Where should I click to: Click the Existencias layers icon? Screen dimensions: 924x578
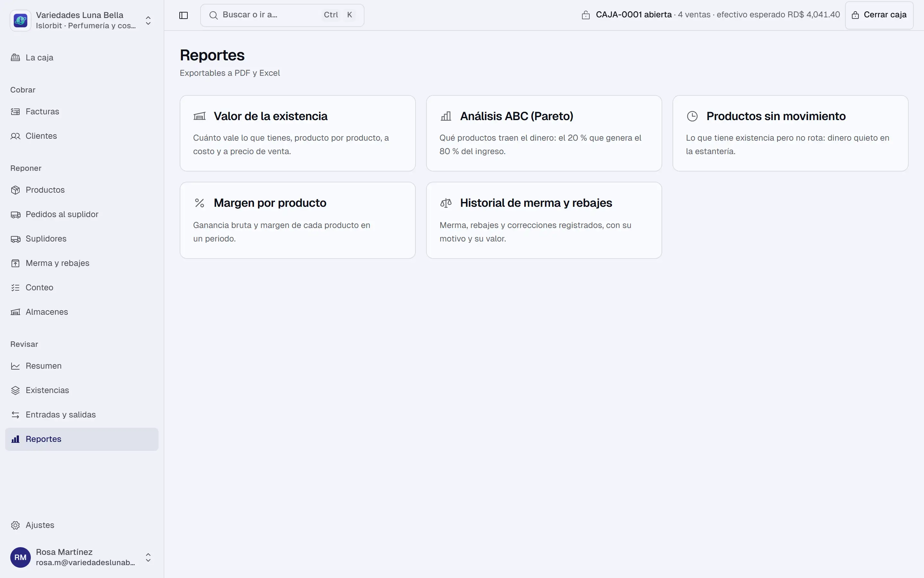click(x=15, y=391)
